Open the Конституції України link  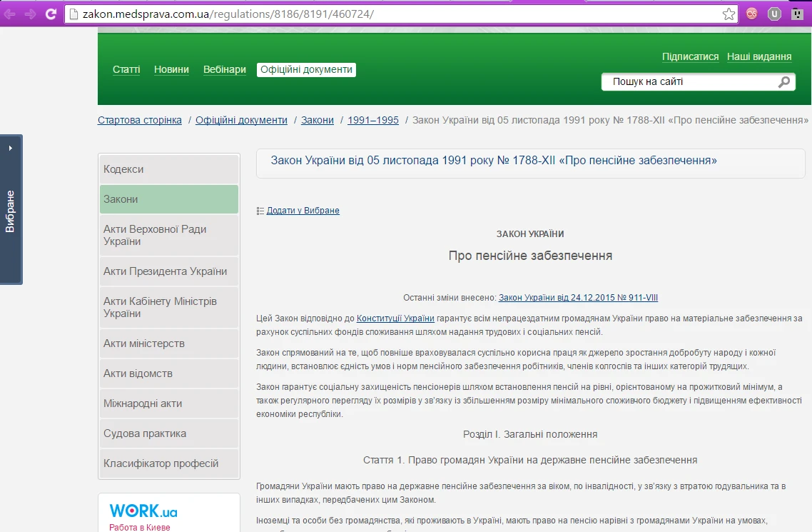tap(395, 318)
